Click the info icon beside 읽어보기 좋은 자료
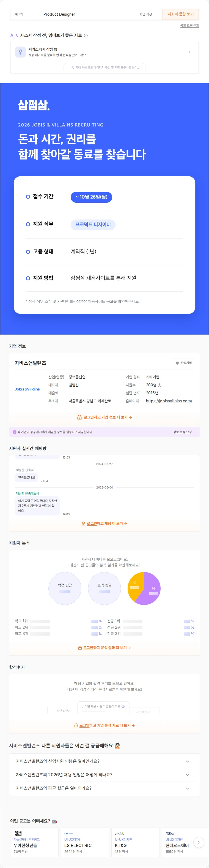The width and height of the screenshot is (209, 868). point(86,35)
